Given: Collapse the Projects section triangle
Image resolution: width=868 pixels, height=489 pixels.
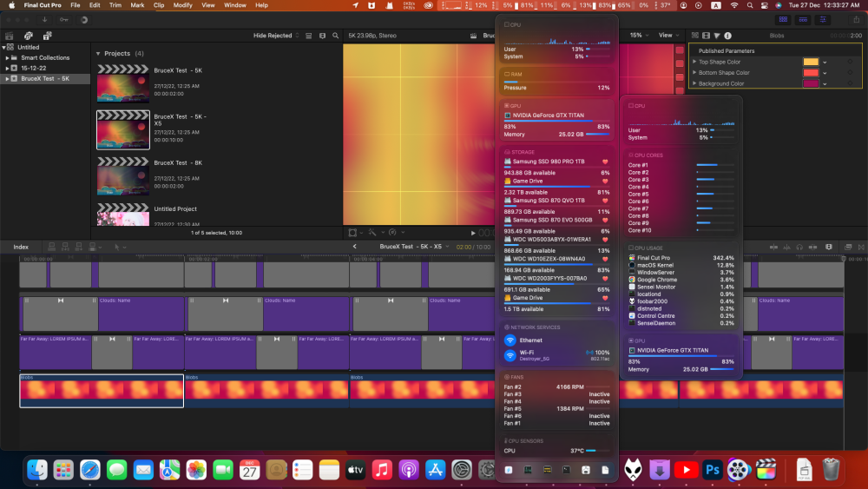Looking at the screenshot, I should [98, 54].
